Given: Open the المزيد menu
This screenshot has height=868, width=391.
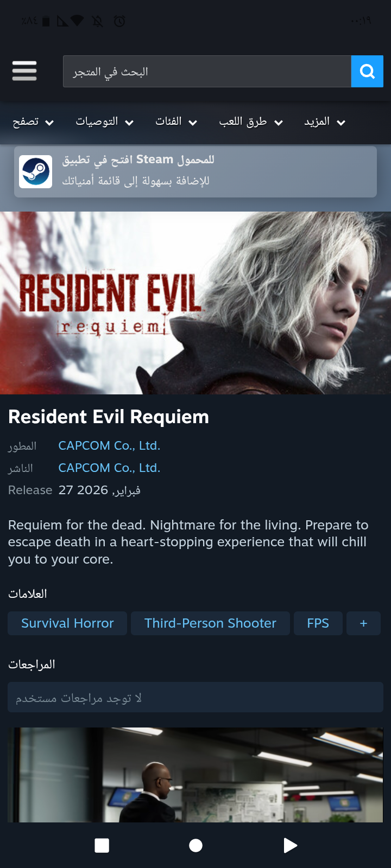Looking at the screenshot, I should point(325,122).
